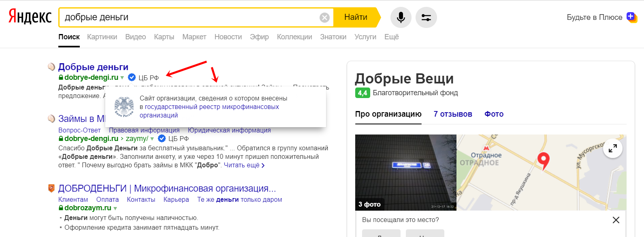
Task: Open the Ещё menu in search tabs
Action: (392, 37)
